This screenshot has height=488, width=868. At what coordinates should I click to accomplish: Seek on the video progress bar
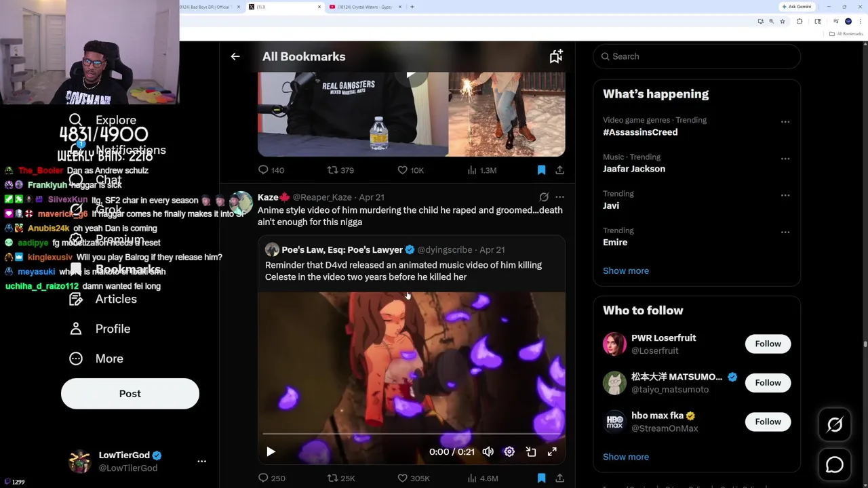(x=411, y=434)
